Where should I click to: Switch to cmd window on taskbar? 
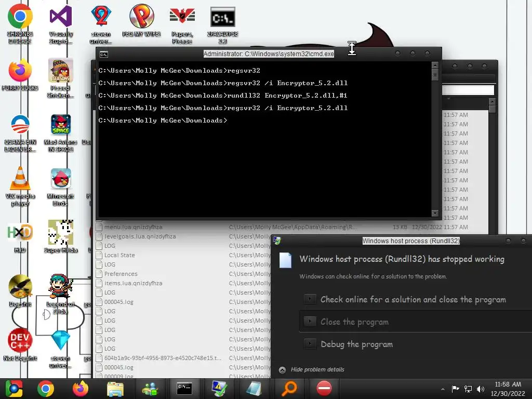pos(184,389)
